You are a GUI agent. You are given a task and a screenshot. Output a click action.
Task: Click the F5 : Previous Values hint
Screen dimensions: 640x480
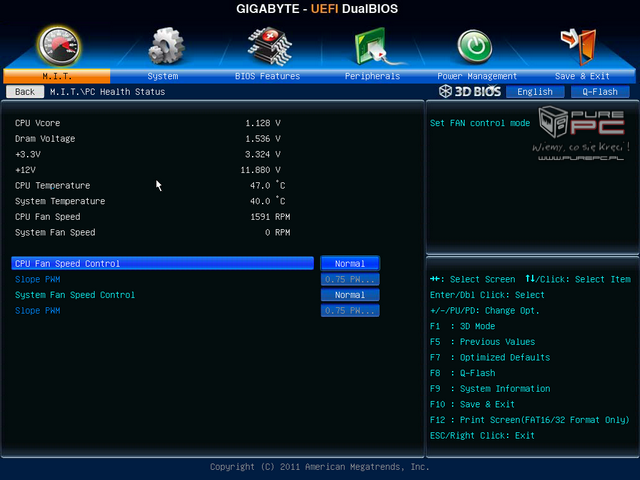point(482,342)
